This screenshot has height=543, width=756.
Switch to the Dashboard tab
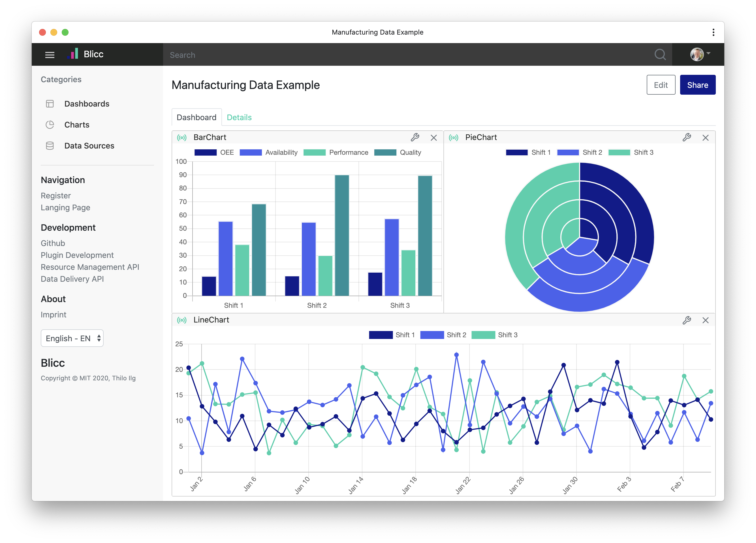coord(196,117)
